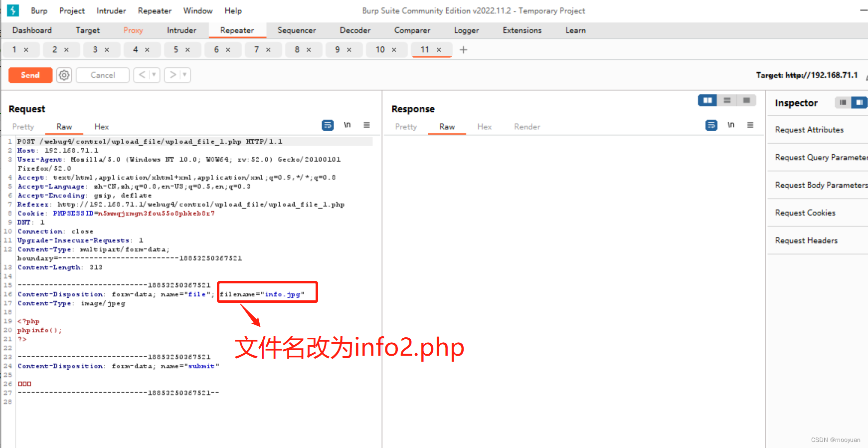Viewport: 868px width, 448px height.
Task: Show Request in Pretty view
Action: click(23, 127)
